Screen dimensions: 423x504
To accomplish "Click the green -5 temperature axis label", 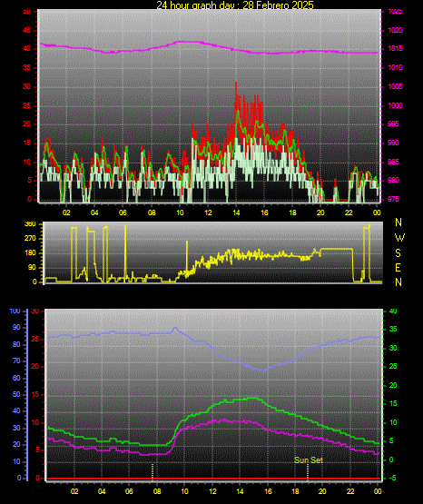I will click(x=392, y=479).
